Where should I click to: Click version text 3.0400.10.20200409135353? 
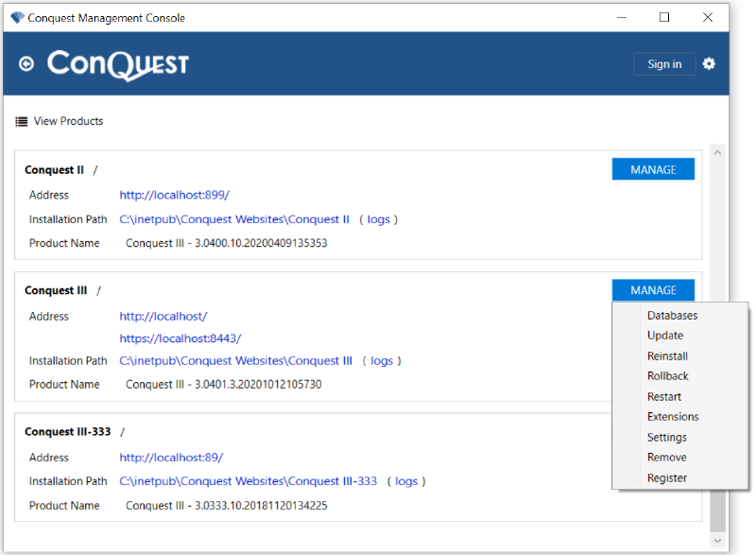coord(261,243)
